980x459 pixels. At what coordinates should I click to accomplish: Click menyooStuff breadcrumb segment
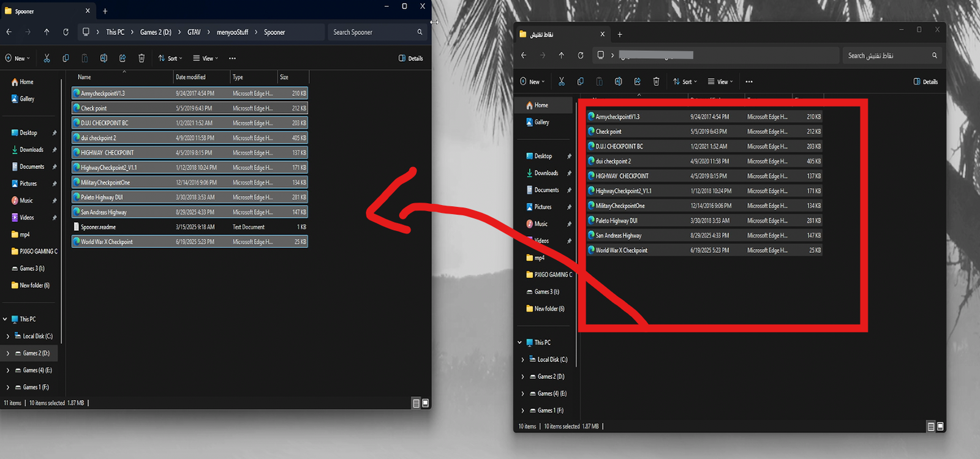[x=232, y=32]
